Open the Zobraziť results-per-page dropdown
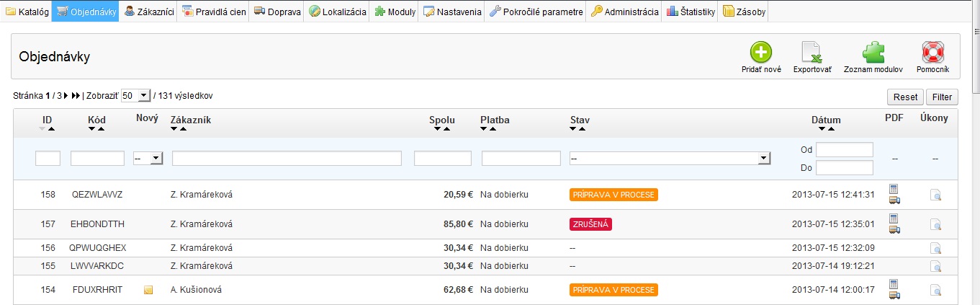 click(x=135, y=95)
